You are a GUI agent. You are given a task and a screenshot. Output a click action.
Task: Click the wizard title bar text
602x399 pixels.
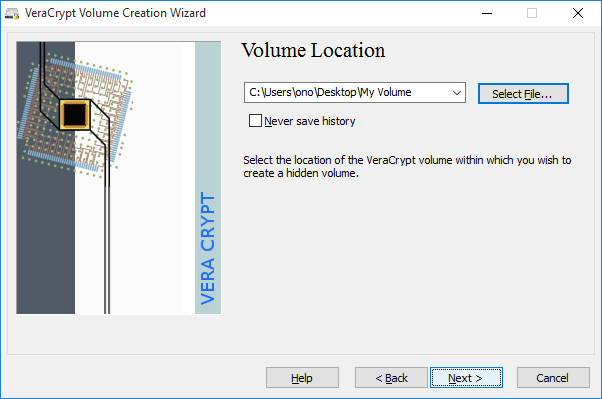[x=115, y=13]
